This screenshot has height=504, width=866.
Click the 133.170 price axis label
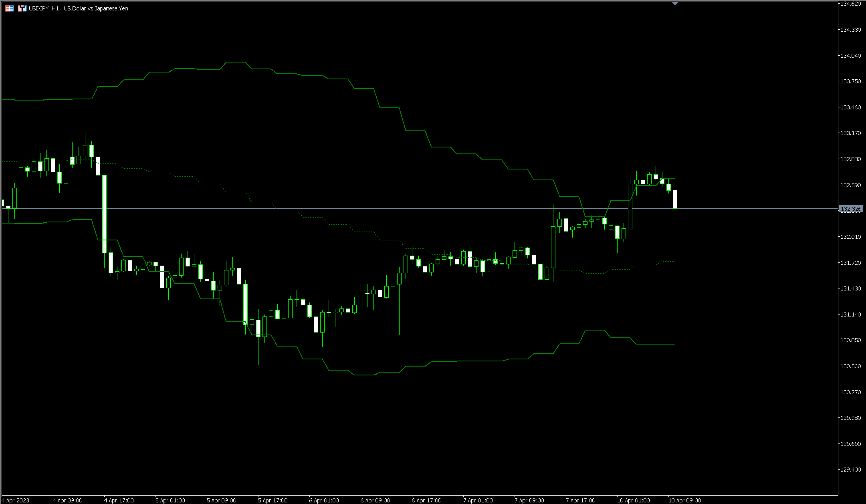click(850, 133)
